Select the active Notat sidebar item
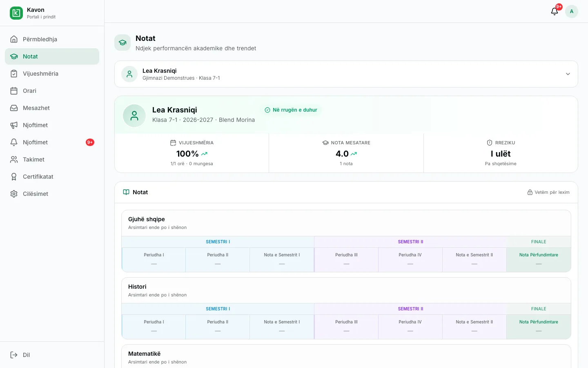This screenshot has height=368, width=588. (52, 56)
